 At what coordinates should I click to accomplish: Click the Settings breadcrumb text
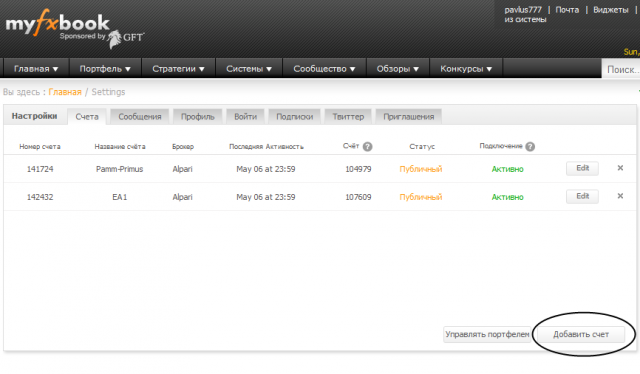pyautogui.click(x=108, y=92)
